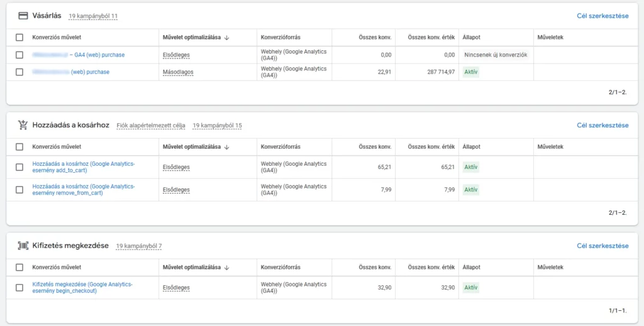Viewport: 644px width, 326px height.
Task: Click sort arrow in Vásárlás Művelet optimalizálása column
Action: pyautogui.click(x=226, y=38)
